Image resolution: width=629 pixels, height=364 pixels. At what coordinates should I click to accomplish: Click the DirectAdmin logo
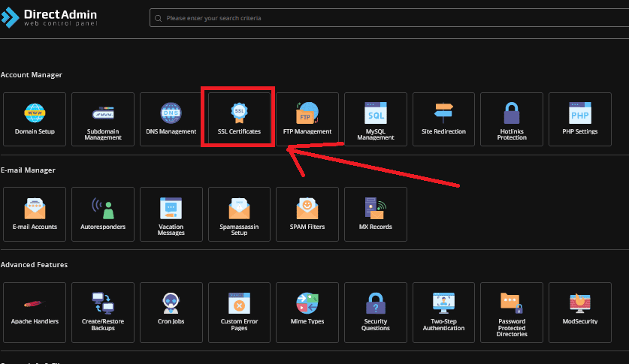tap(49, 17)
